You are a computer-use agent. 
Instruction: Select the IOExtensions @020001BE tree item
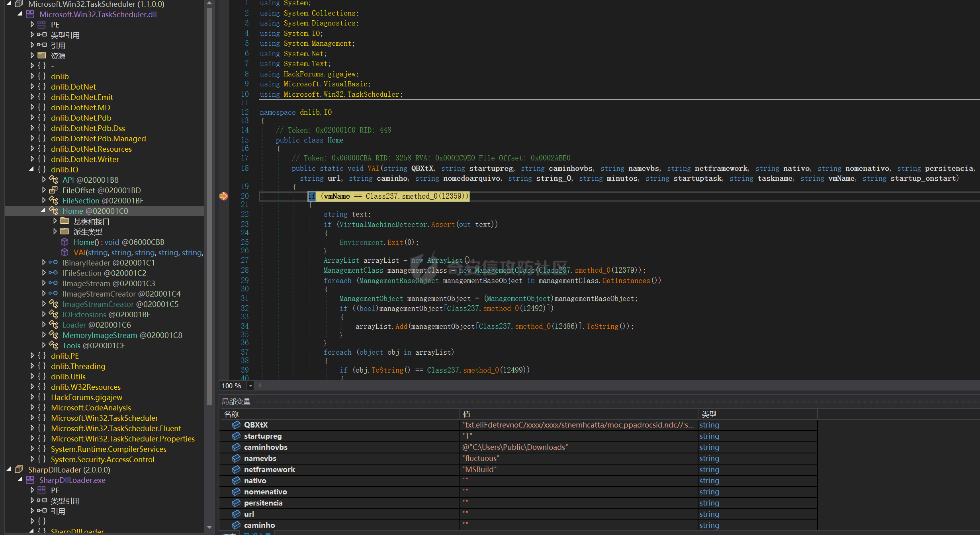click(x=106, y=314)
